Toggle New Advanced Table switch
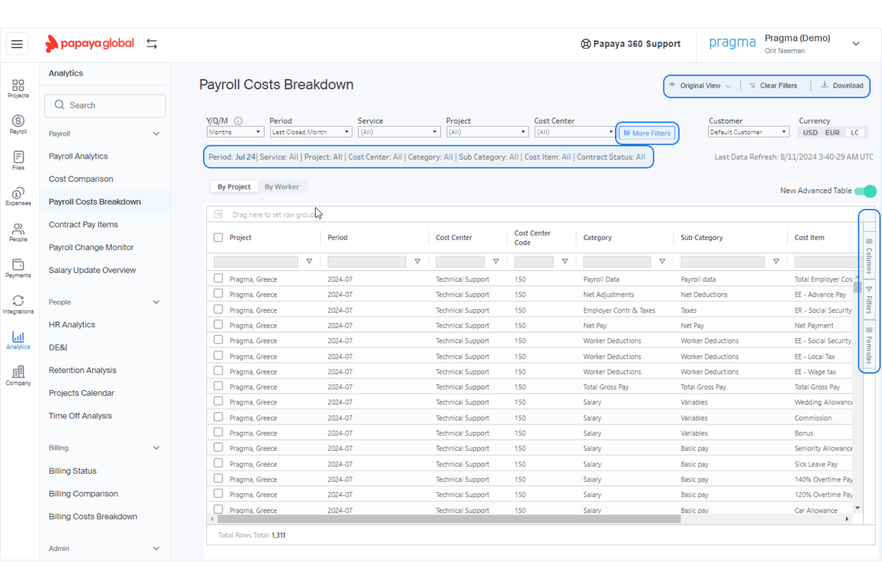This screenshot has height=588, width=882. pyautogui.click(x=865, y=191)
